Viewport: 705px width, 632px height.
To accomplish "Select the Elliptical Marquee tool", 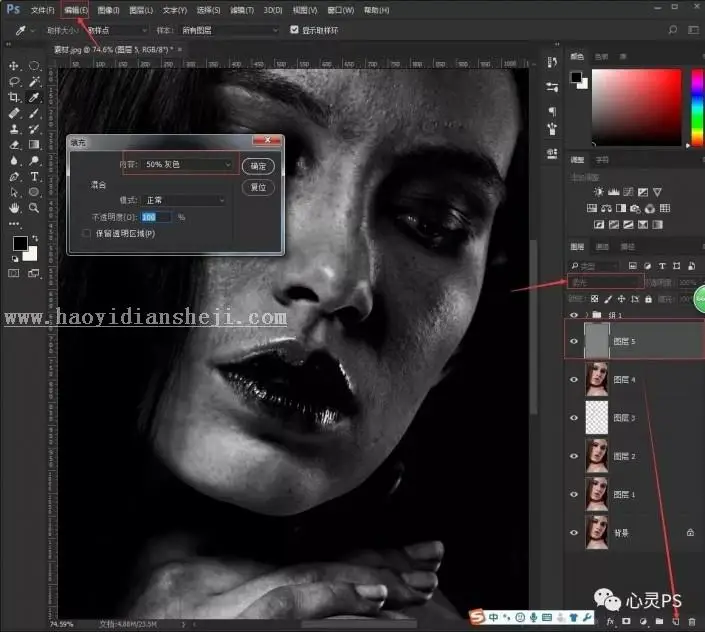I will click(34, 66).
